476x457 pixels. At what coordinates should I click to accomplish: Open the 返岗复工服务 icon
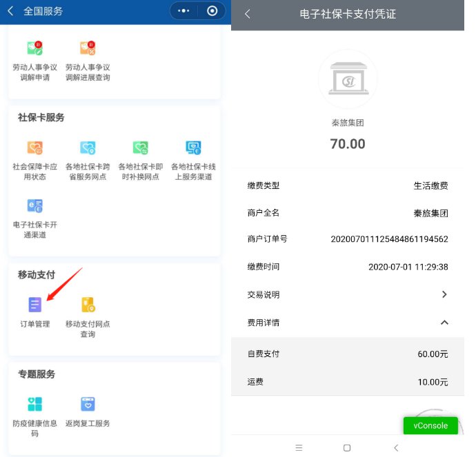[88, 404]
